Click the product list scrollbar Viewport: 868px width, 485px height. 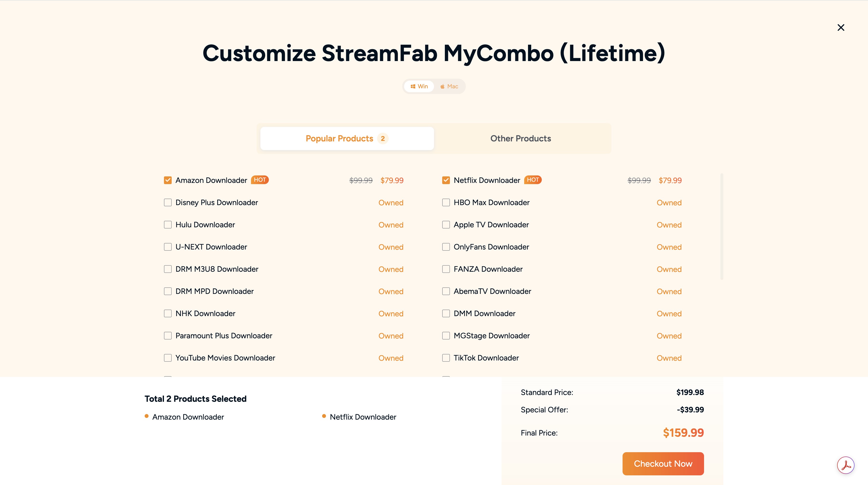pos(721,226)
